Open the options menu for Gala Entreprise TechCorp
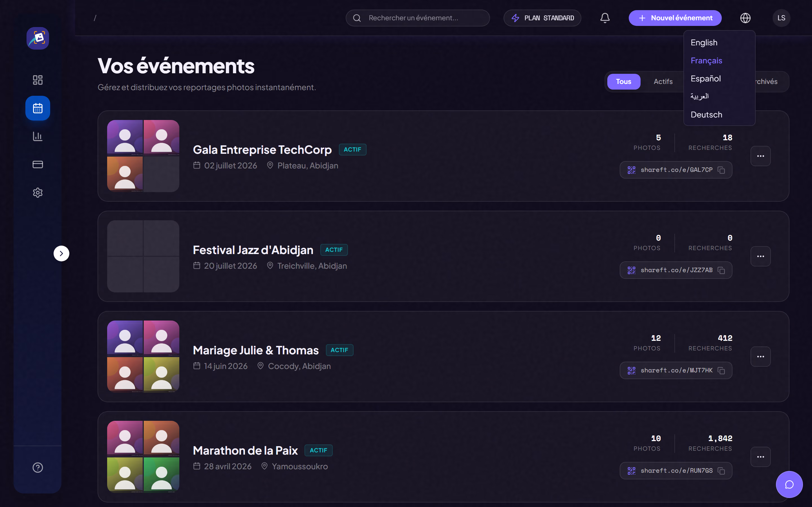The width and height of the screenshot is (812, 507). (x=760, y=156)
